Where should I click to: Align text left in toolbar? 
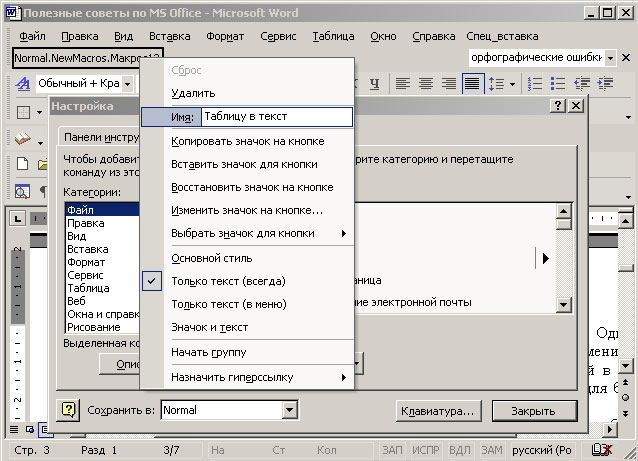point(401,84)
